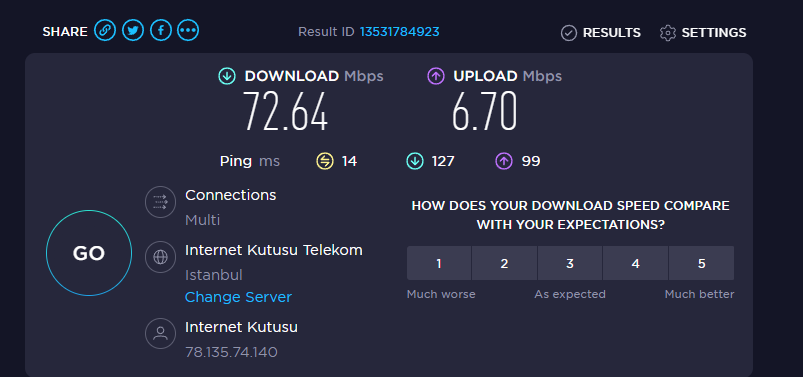Share result on Twitter
The width and height of the screenshot is (803, 377).
pos(133,31)
